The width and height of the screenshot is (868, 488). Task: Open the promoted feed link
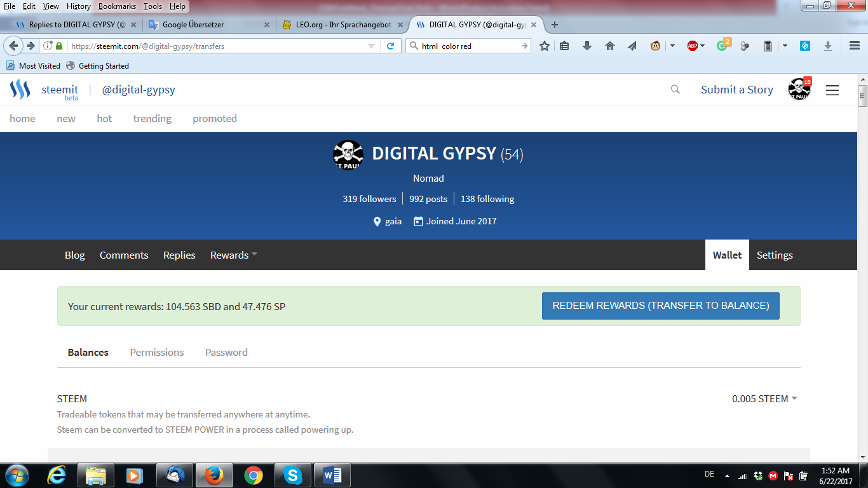click(x=215, y=118)
